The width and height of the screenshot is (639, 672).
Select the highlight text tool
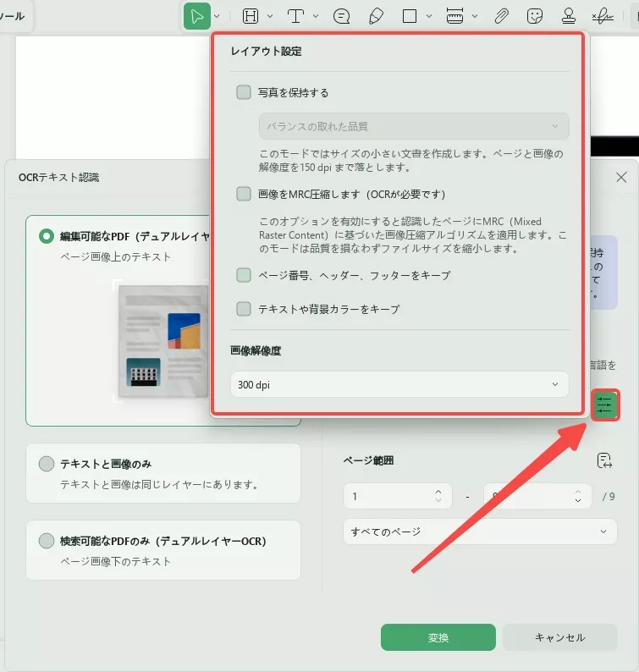[x=251, y=17]
